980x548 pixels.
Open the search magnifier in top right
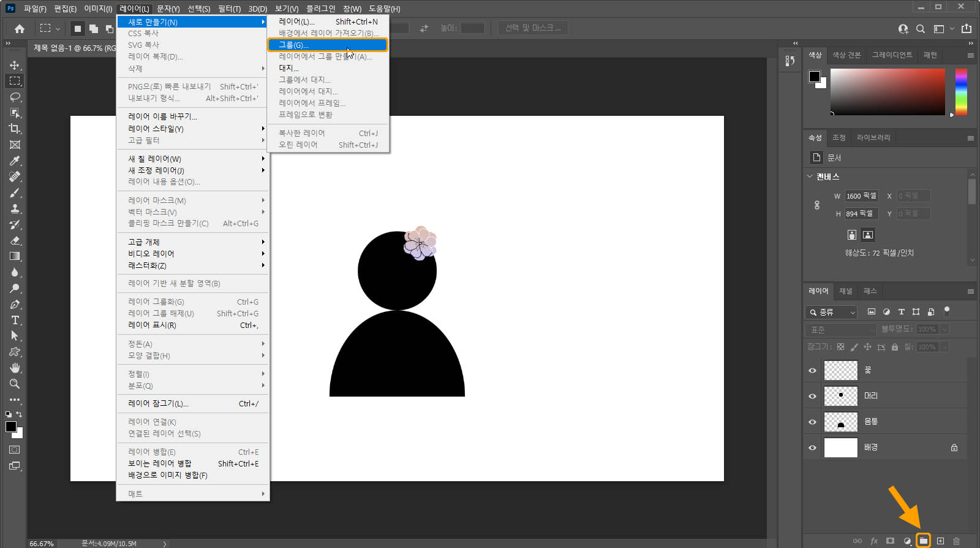point(921,29)
